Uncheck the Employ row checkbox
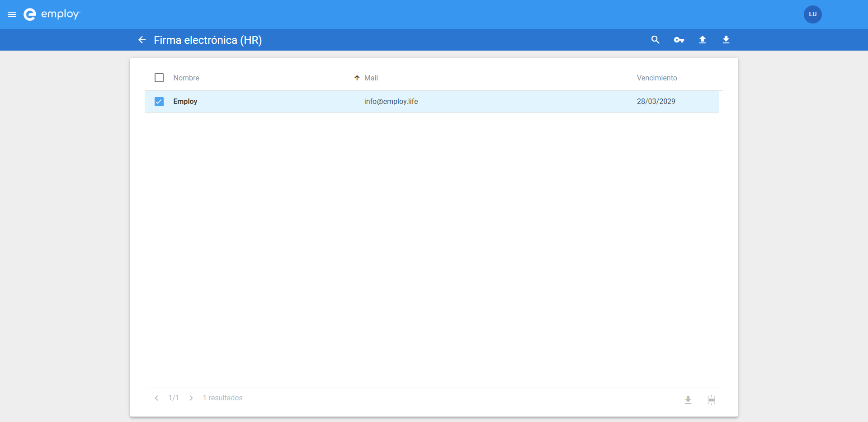 click(159, 102)
